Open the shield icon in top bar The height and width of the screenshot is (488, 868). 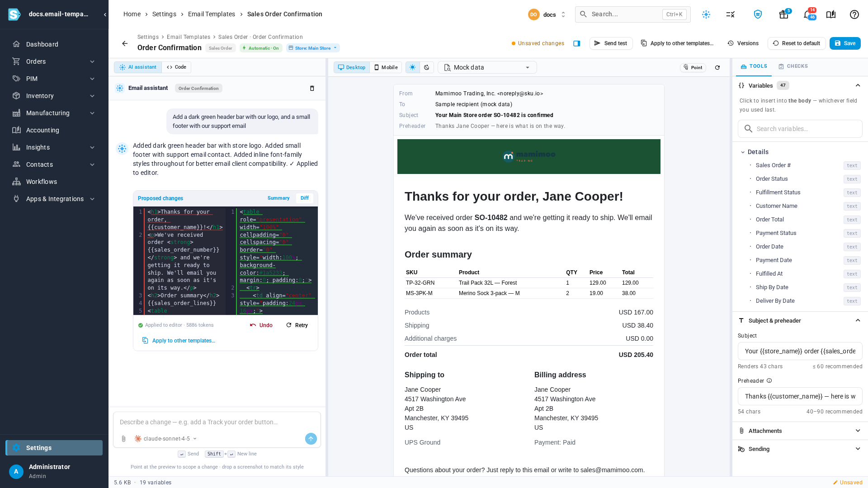(x=758, y=14)
